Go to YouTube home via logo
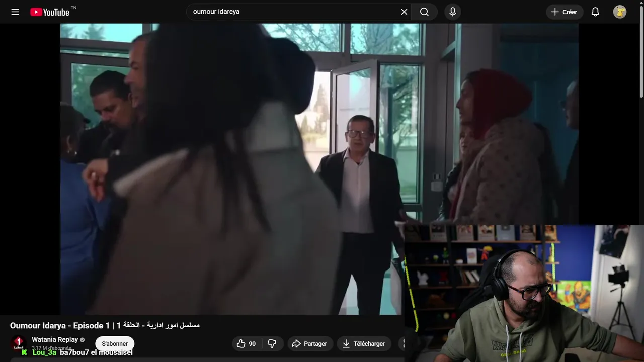The width and height of the screenshot is (644, 362). (x=50, y=12)
